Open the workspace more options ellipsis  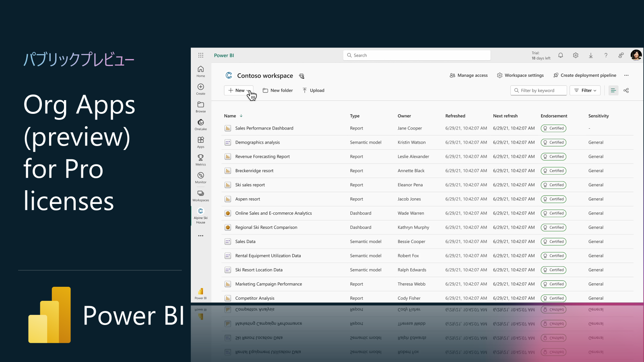[x=626, y=75]
